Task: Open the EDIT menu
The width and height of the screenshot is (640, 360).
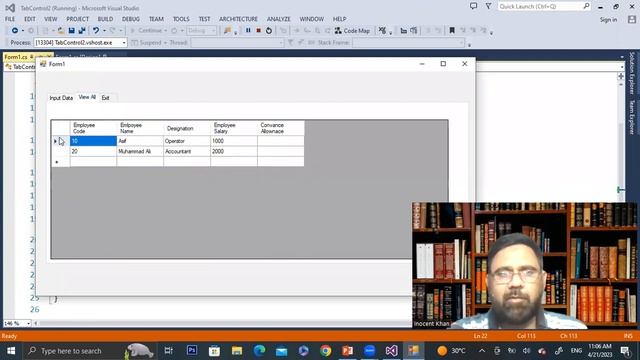Action: pos(30,19)
